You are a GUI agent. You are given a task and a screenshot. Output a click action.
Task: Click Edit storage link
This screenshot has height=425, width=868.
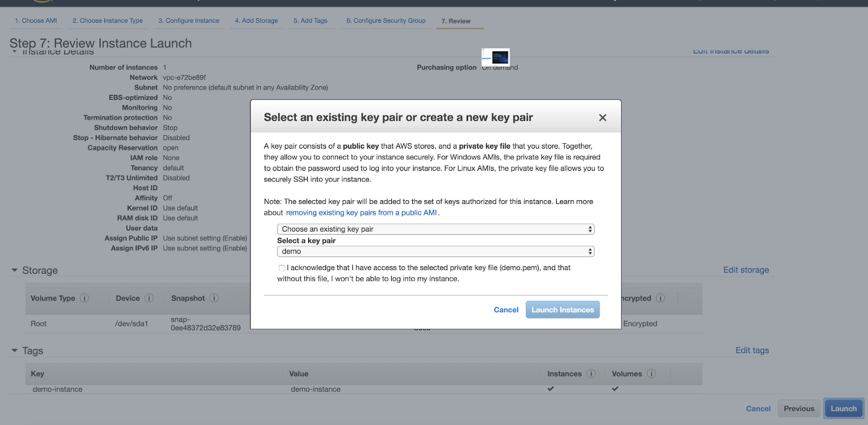tap(746, 270)
